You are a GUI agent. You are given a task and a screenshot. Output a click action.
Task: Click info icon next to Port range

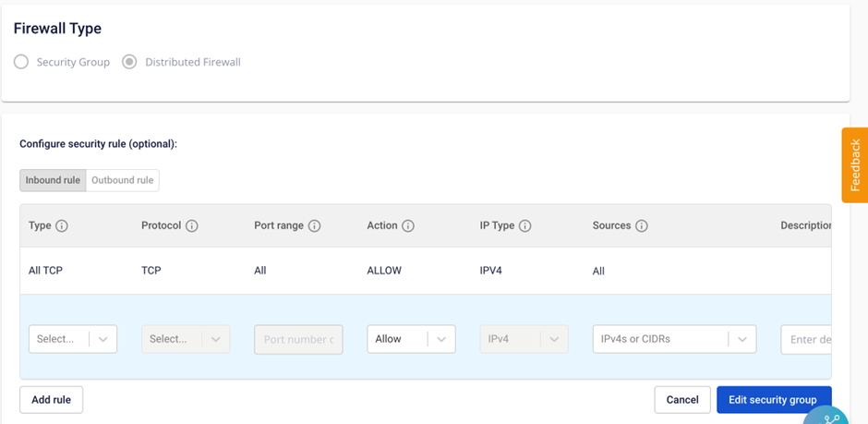pos(314,225)
